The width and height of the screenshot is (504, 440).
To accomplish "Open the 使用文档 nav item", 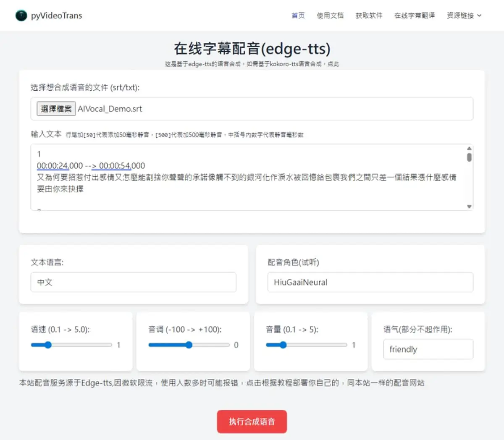I will point(330,16).
